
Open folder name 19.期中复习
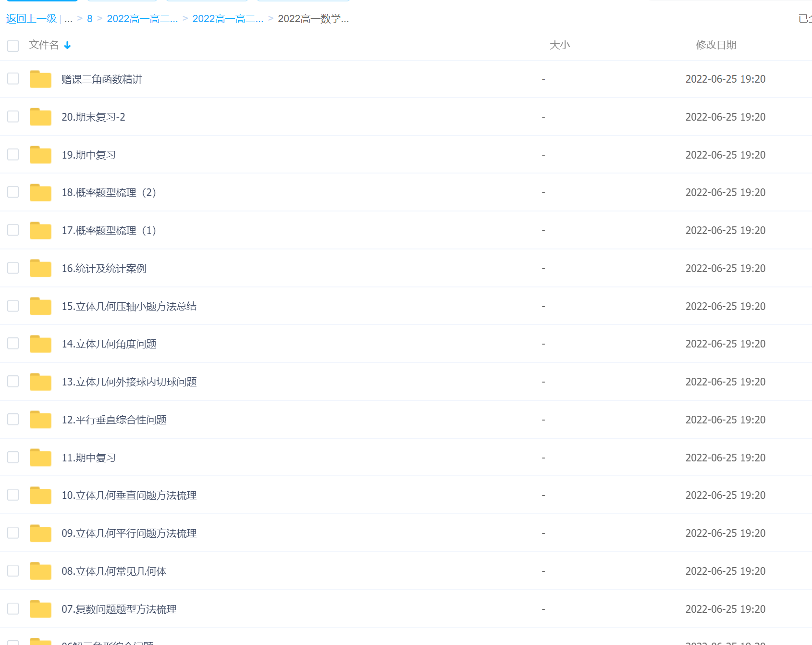(x=88, y=155)
